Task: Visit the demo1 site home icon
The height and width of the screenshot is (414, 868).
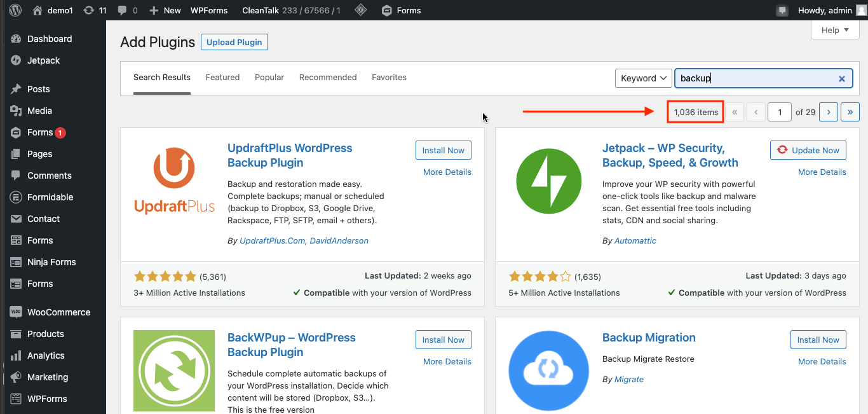Action: [37, 10]
